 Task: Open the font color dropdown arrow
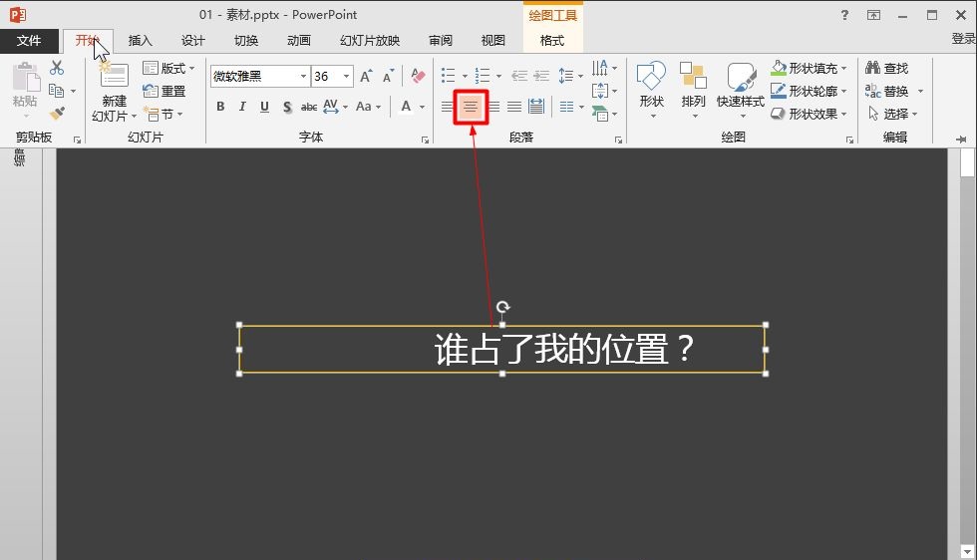point(423,107)
